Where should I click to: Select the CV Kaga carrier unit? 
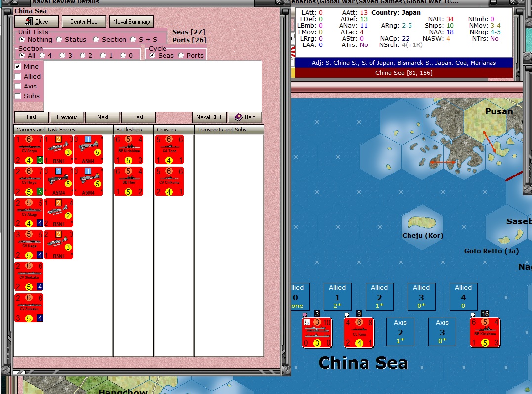coord(29,245)
